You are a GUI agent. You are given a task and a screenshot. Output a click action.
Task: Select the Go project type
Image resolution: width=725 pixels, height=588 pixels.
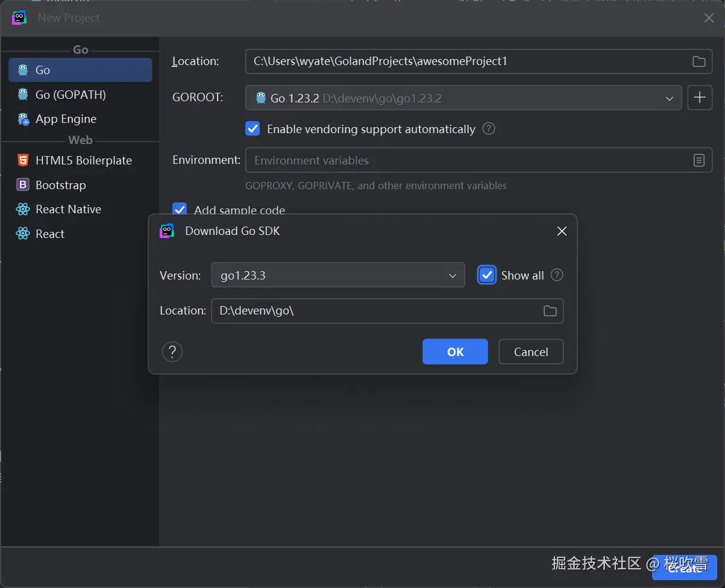click(80, 70)
